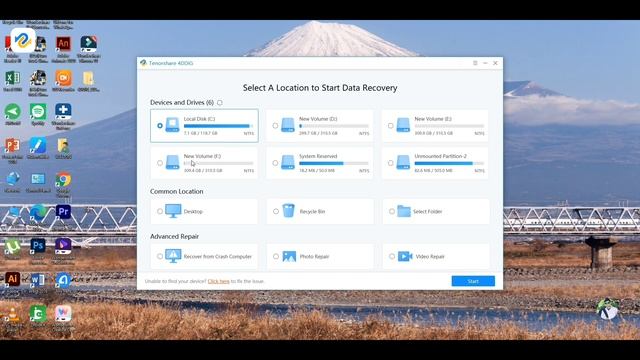Screen dimensions: 640x360
Task: Select the Unmounted Partition-2 radio button
Action: (391, 163)
